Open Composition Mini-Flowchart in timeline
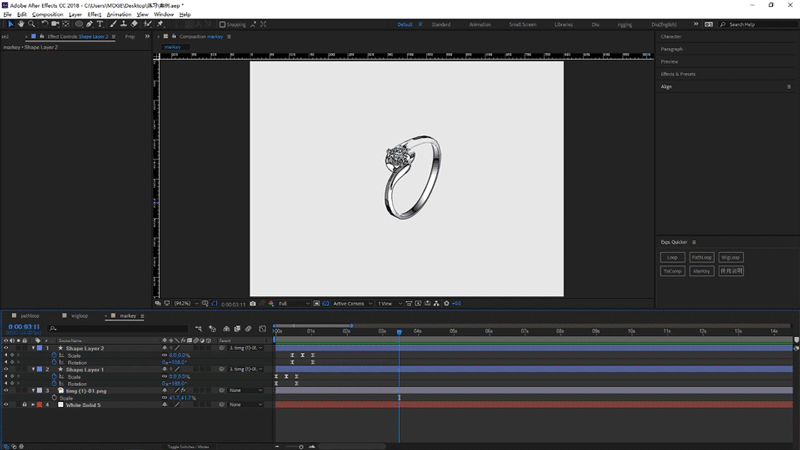This screenshot has height=450, width=800. coord(198,329)
